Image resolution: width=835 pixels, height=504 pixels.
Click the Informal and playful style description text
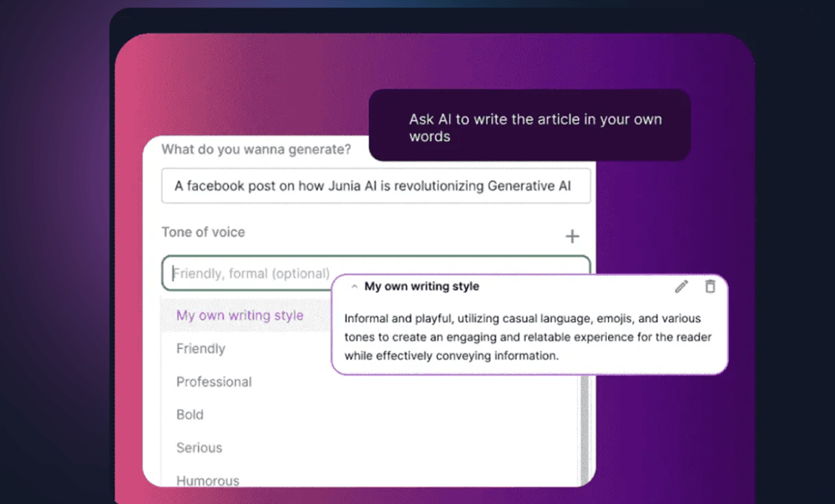pyautogui.click(x=528, y=337)
